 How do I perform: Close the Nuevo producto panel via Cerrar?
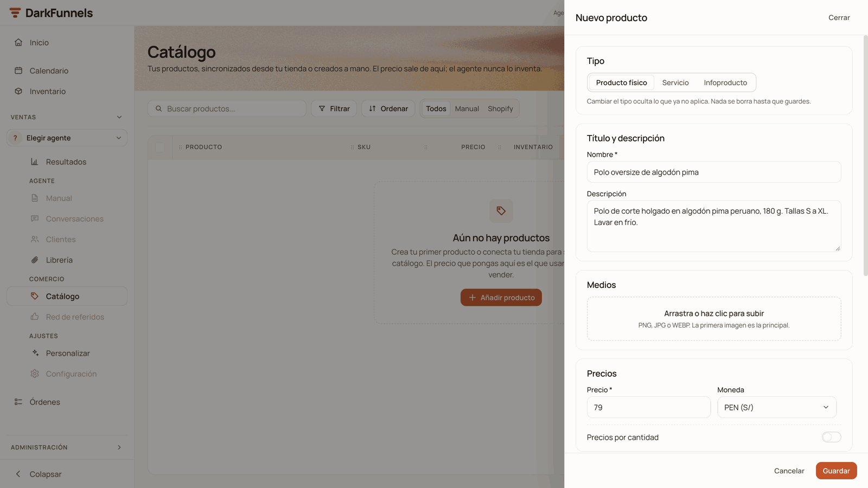tap(839, 17)
